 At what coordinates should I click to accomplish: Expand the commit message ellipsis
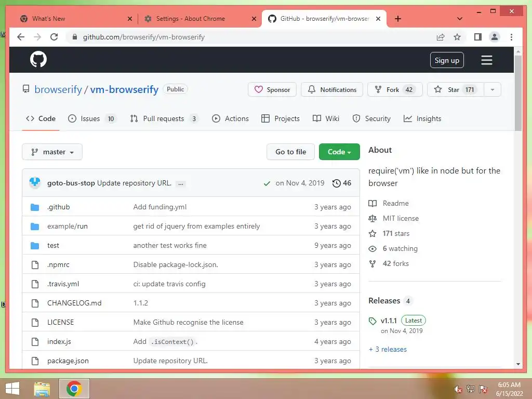[181, 183]
